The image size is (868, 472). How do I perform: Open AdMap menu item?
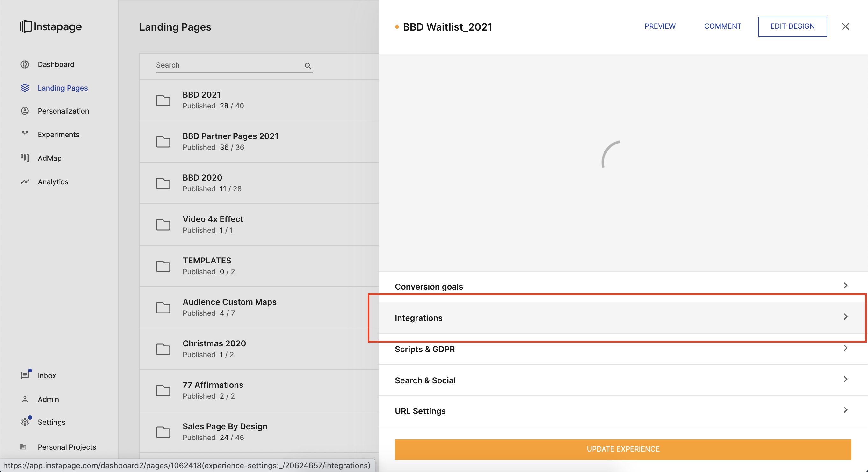click(49, 158)
